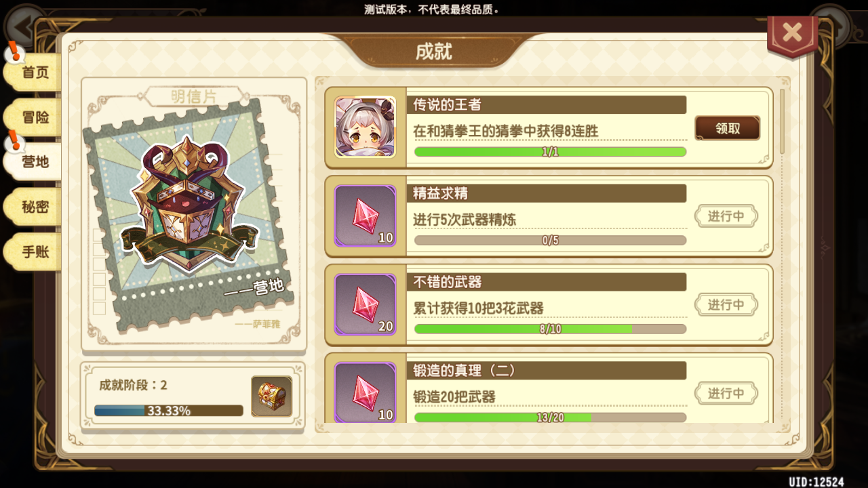
Task: Open the 首页 tab
Action: (x=33, y=73)
